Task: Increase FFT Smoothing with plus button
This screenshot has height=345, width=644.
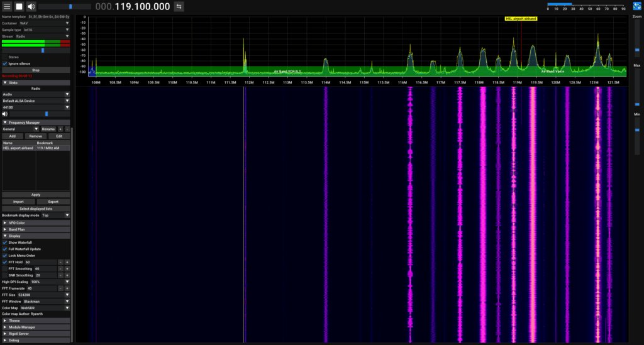Action: click(x=67, y=269)
